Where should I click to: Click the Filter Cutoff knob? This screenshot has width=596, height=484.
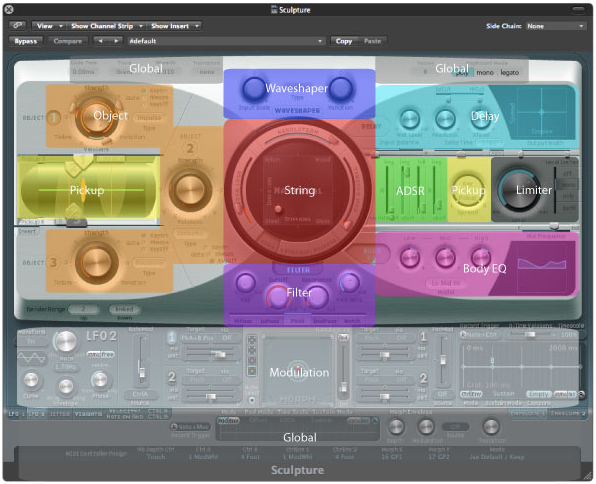click(278, 297)
